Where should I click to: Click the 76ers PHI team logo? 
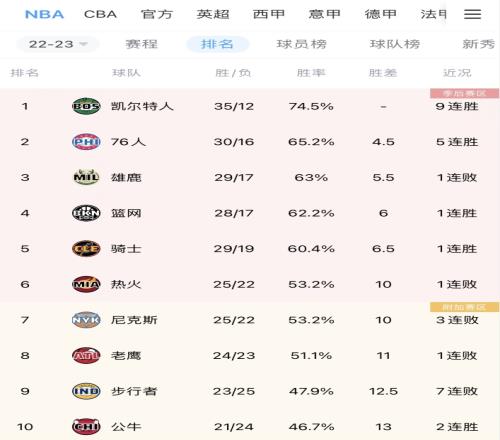(x=86, y=142)
